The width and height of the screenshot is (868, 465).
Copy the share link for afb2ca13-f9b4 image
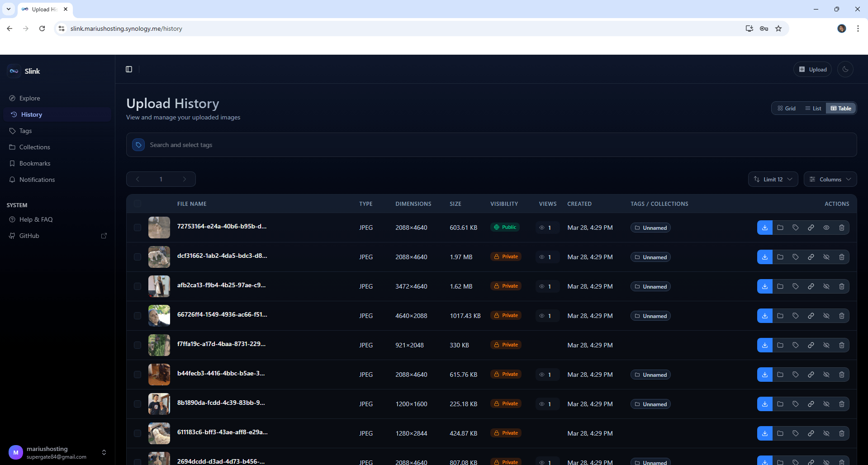point(811,286)
